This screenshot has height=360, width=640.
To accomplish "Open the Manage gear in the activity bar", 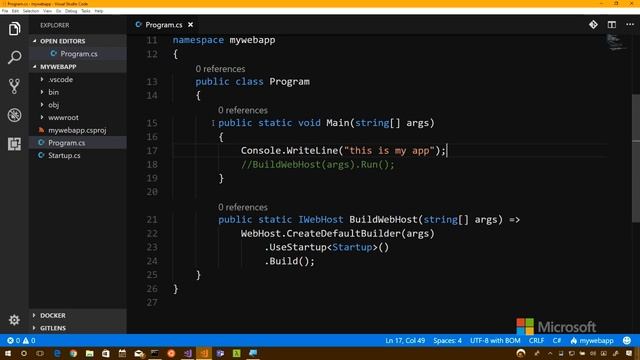I will click(x=14, y=320).
